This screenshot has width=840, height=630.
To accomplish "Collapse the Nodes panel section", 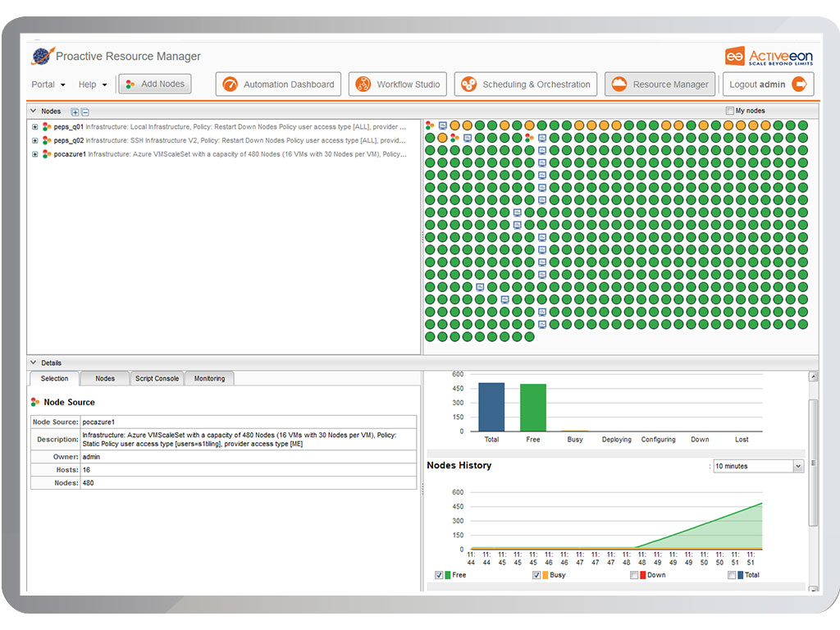I will pos(34,111).
